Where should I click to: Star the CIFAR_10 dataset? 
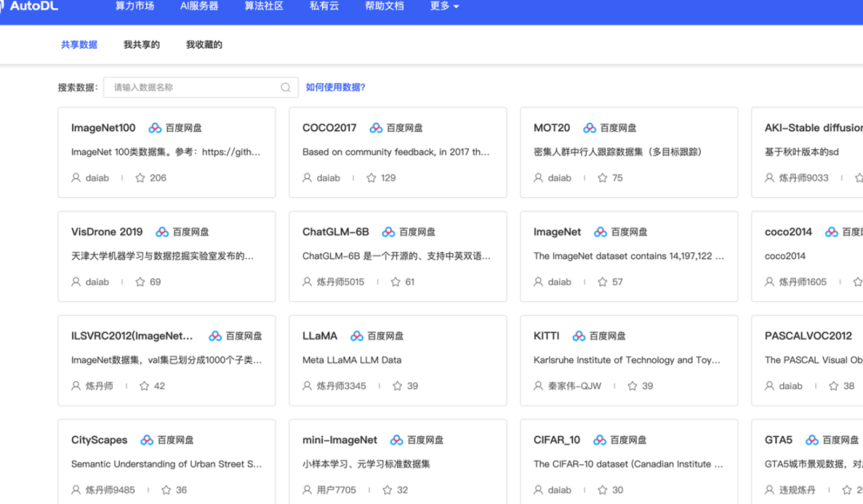tap(603, 490)
